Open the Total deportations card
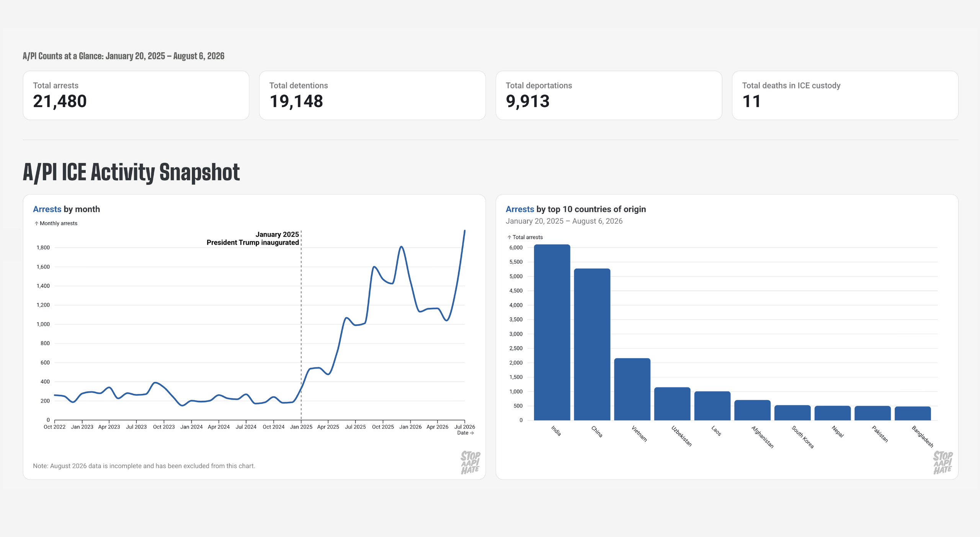This screenshot has width=980, height=537. pyautogui.click(x=609, y=95)
